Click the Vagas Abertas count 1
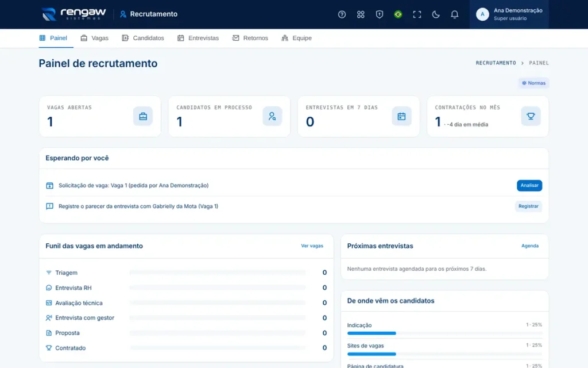 point(51,122)
